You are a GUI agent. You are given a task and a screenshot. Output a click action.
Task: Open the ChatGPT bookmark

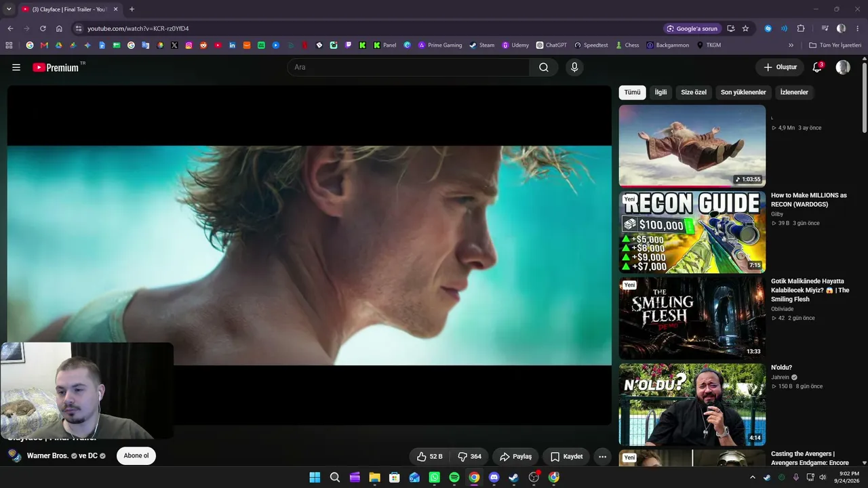tap(551, 45)
